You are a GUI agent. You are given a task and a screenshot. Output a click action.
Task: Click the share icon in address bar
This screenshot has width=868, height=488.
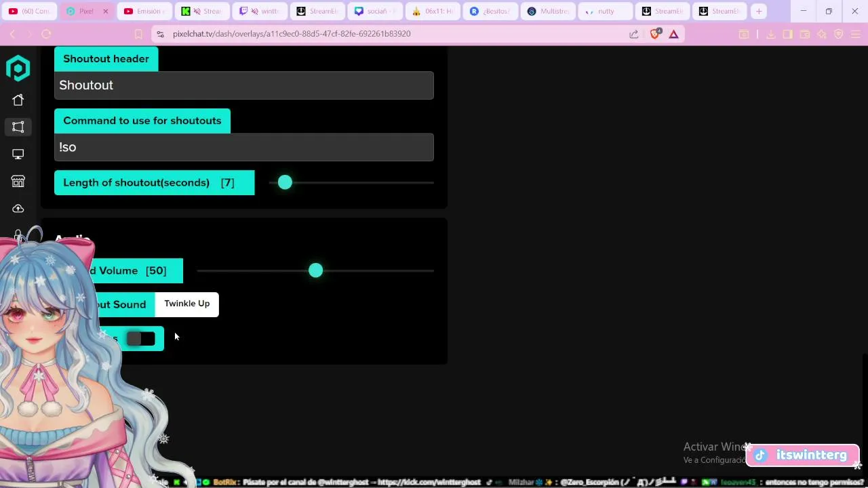pyautogui.click(x=633, y=34)
